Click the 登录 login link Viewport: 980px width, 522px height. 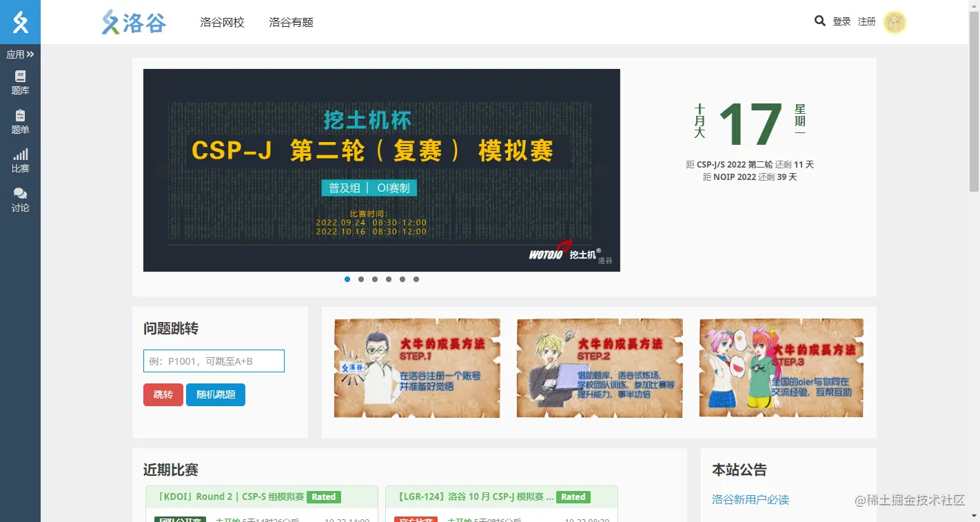pyautogui.click(x=841, y=22)
